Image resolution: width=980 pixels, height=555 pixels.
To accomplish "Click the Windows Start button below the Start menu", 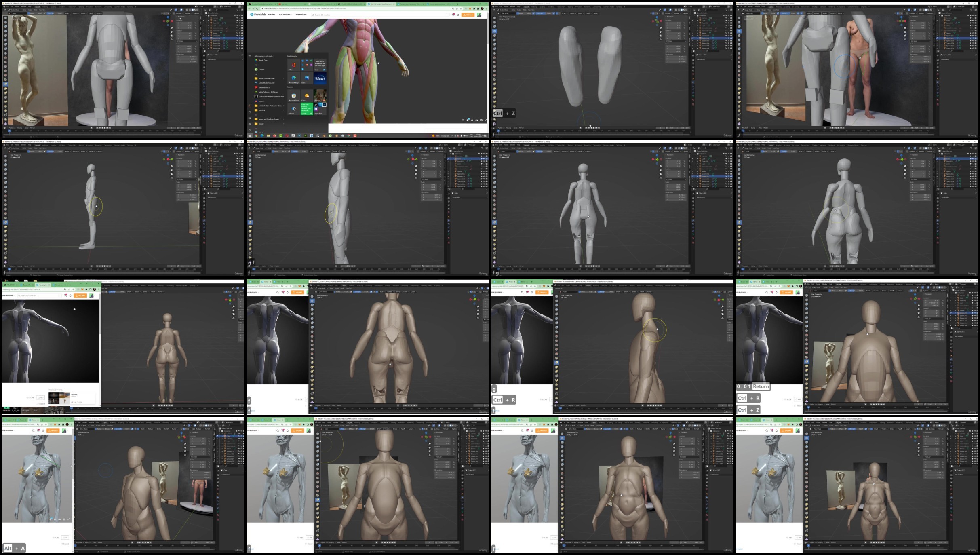I will coord(250,136).
